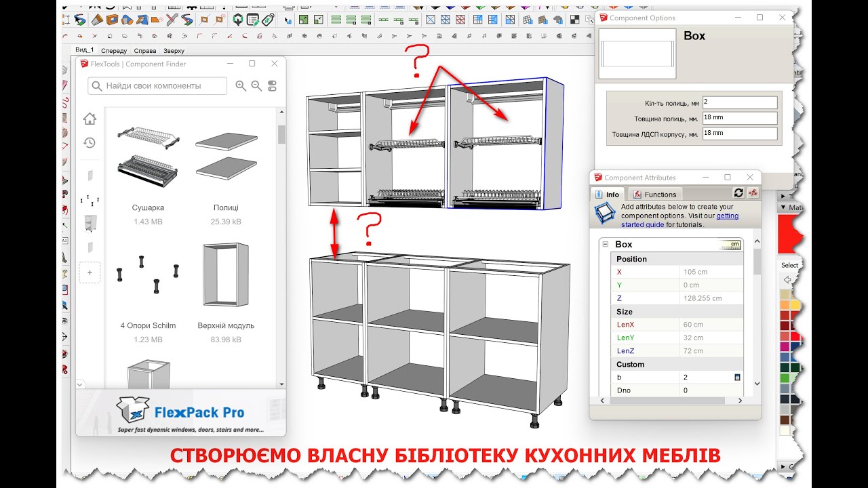Screen dimensions: 868x488
Task: Collapse the Box attribute group
Action: point(606,245)
